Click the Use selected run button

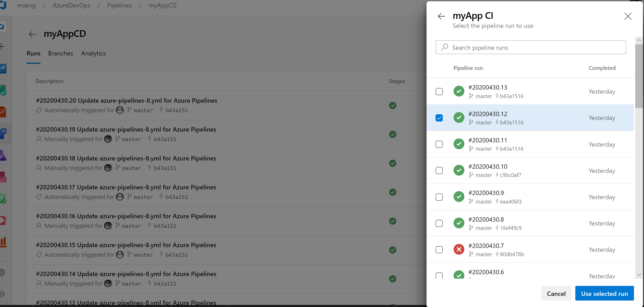tap(605, 293)
